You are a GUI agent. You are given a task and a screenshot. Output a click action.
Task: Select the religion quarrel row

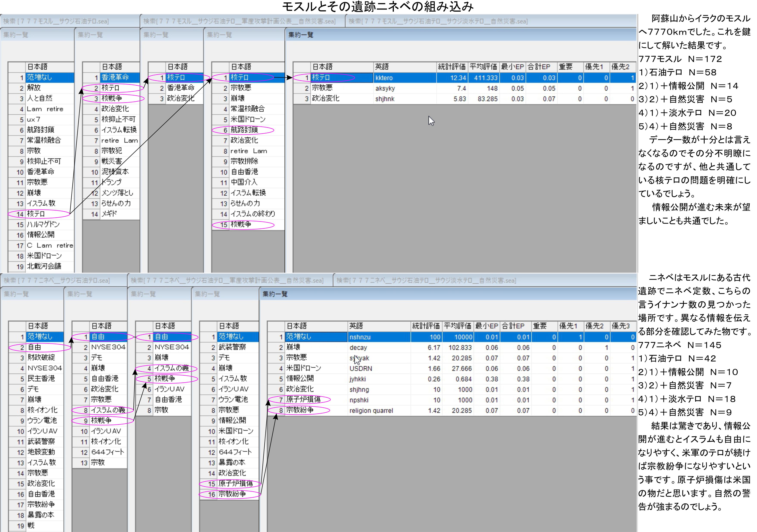(x=371, y=411)
